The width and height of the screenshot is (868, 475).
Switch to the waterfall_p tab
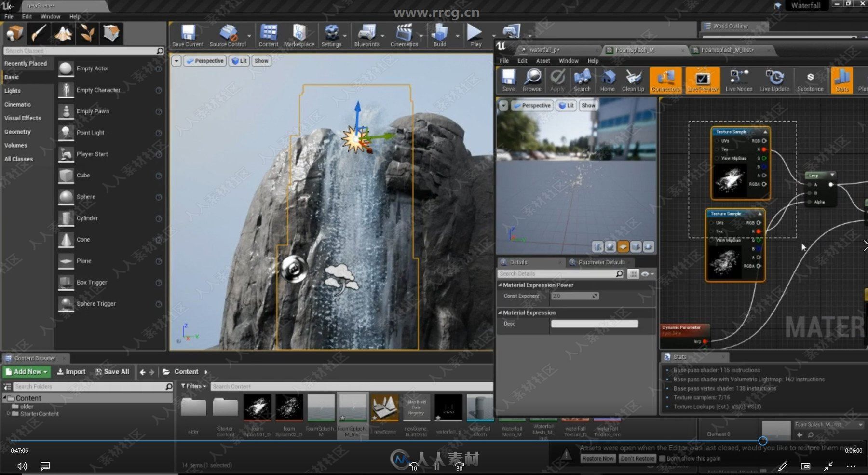[x=544, y=50]
